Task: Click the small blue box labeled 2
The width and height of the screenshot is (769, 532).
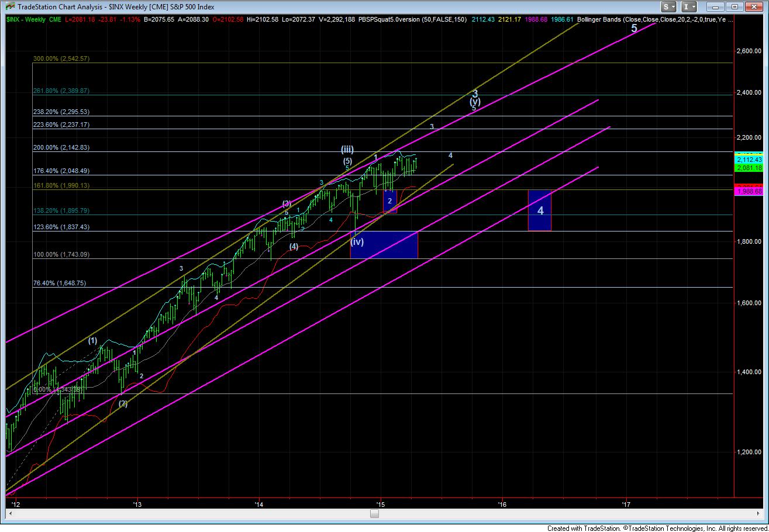Action: tap(390, 201)
